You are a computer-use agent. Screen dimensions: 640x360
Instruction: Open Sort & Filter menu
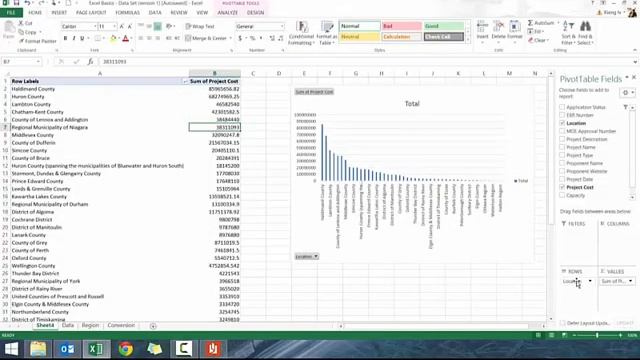568,33
